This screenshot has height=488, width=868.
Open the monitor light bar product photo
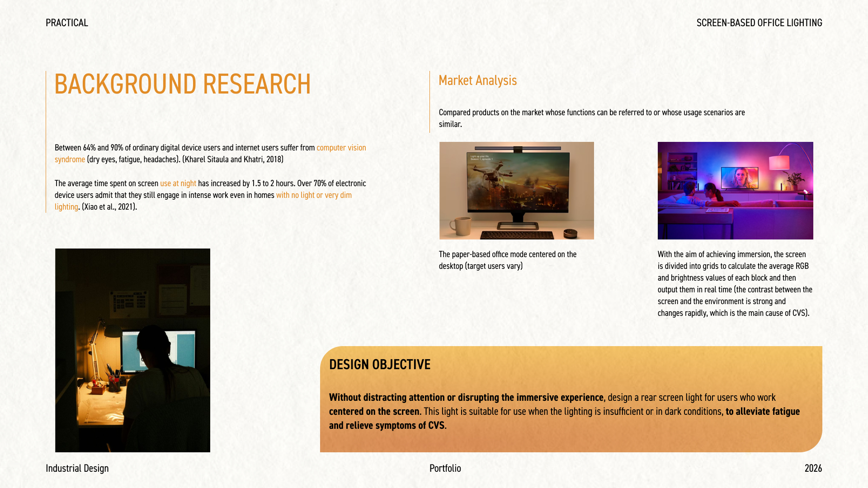(516, 191)
